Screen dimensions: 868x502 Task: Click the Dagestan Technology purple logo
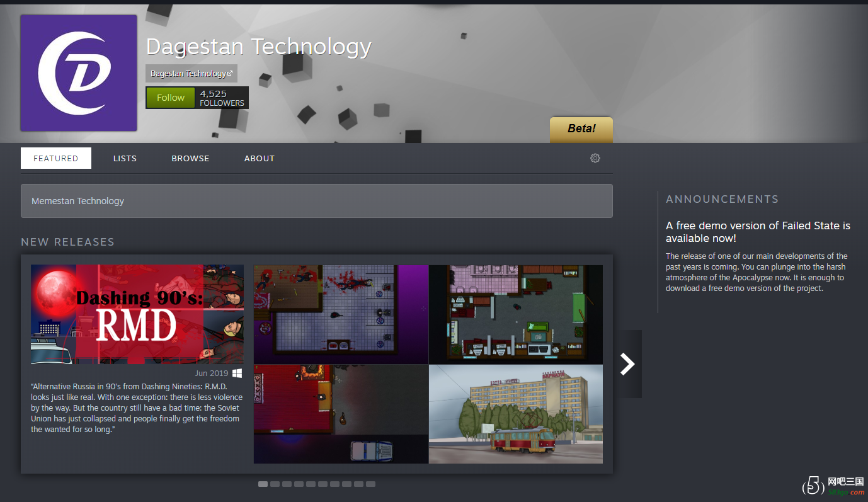[79, 73]
